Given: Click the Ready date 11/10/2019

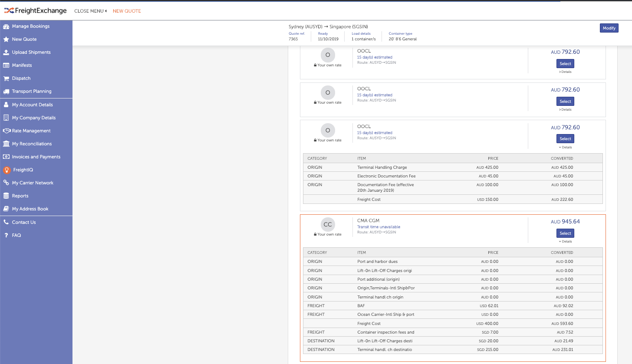Looking at the screenshot, I should [328, 39].
